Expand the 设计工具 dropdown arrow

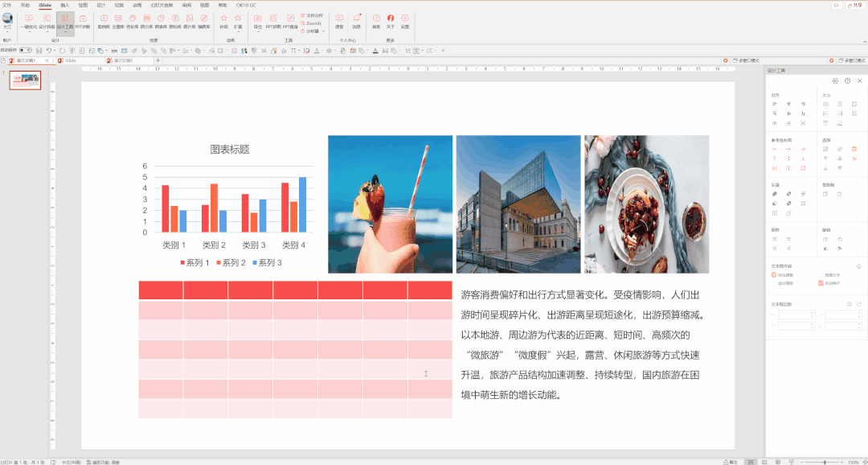coord(65,31)
